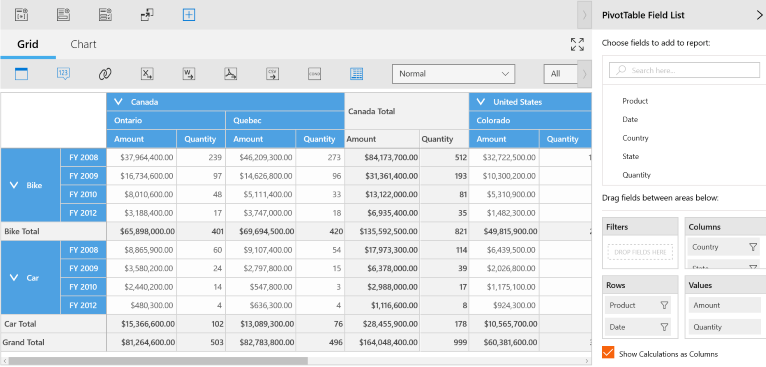This screenshot has width=766, height=367.
Task: Click the field list search box
Action: [684, 70]
